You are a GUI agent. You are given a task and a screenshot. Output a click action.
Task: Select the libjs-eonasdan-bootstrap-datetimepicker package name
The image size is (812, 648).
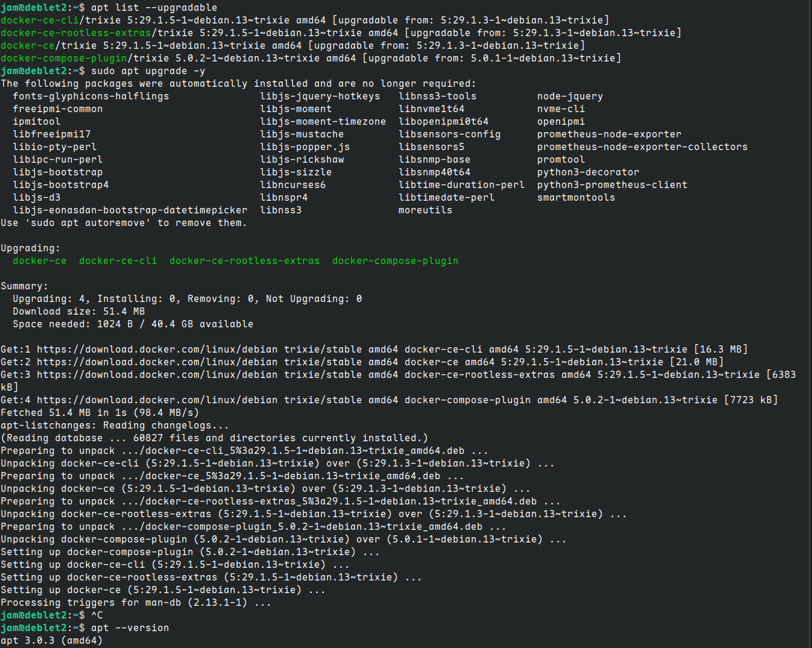pos(130,210)
